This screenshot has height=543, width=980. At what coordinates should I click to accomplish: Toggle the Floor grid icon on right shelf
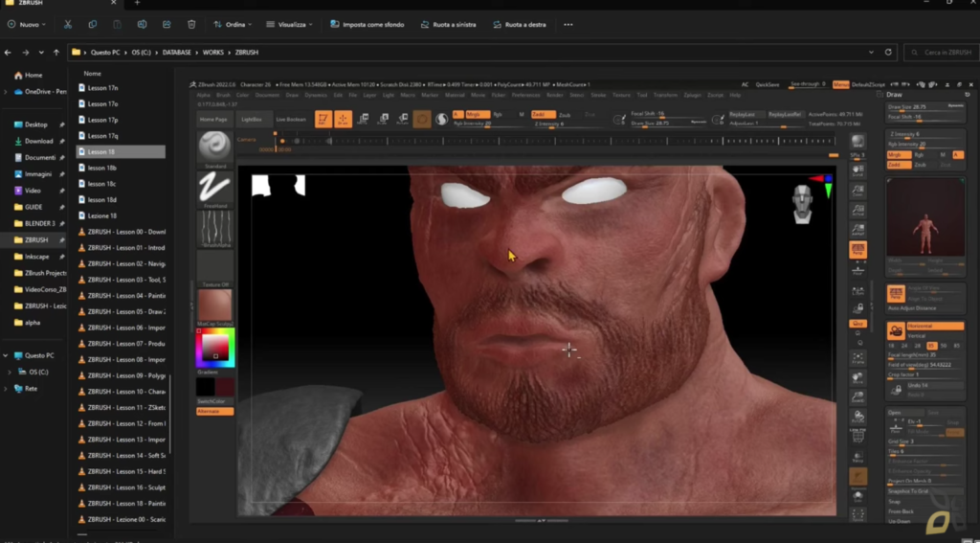tap(857, 270)
